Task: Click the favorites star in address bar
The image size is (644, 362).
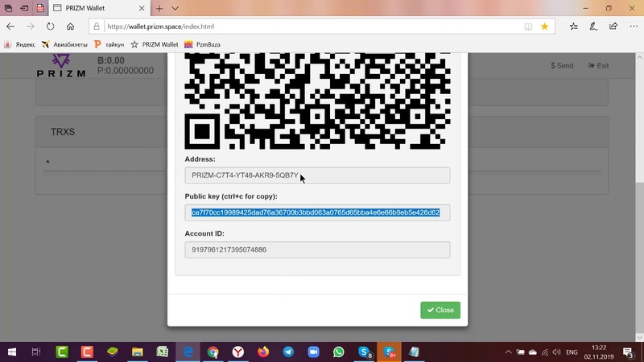Action: pos(545,26)
